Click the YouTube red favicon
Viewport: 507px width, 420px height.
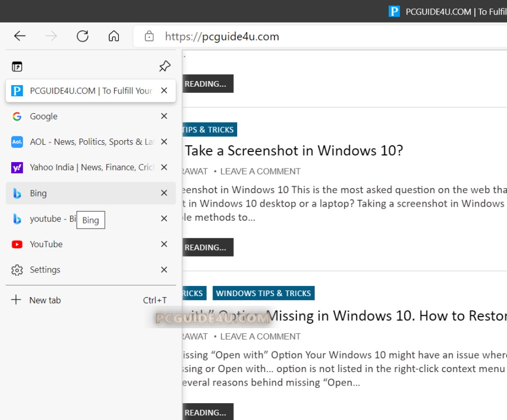click(17, 244)
